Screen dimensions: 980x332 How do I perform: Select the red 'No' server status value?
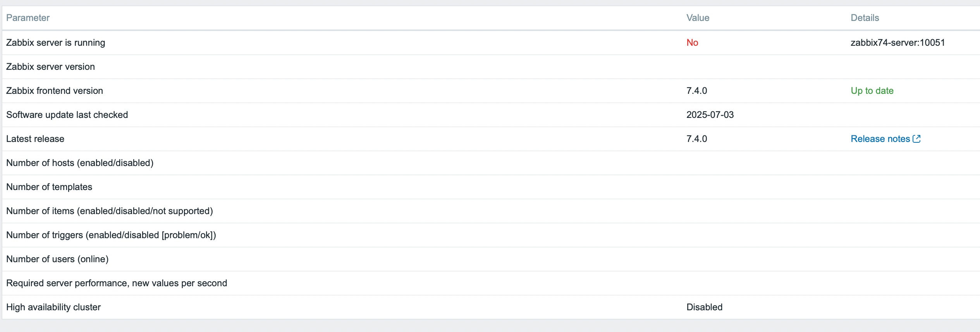coord(692,43)
